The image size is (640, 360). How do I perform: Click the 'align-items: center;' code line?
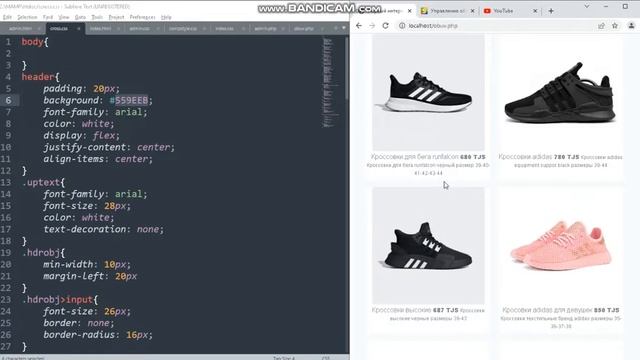tap(98, 159)
